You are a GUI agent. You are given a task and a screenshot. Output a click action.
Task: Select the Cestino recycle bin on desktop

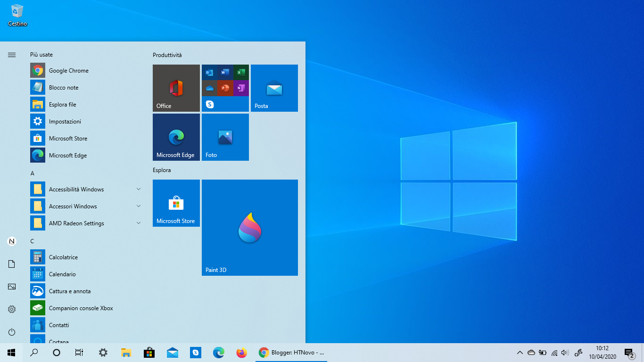[17, 15]
